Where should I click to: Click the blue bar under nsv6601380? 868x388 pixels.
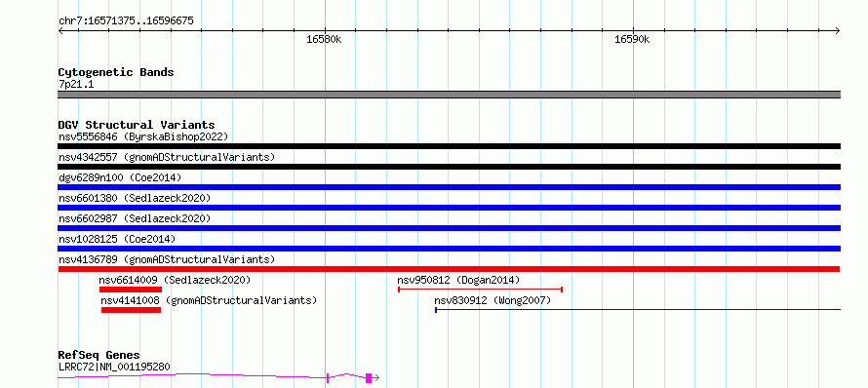(x=449, y=208)
